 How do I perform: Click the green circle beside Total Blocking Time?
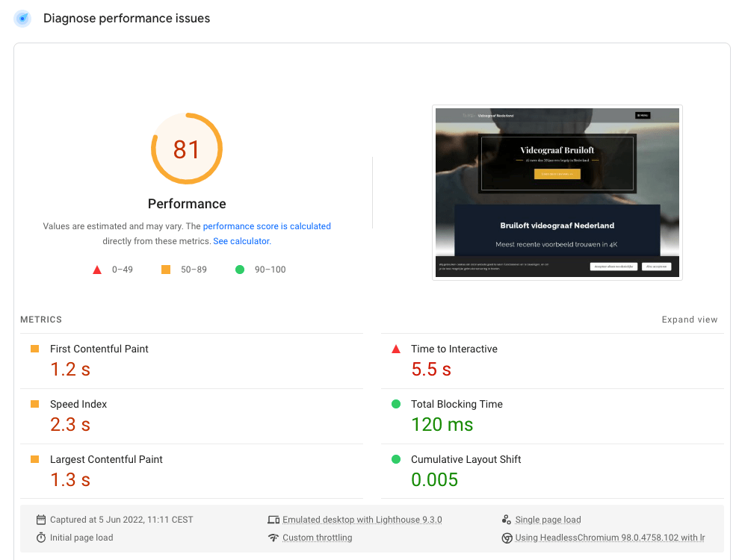[395, 403]
